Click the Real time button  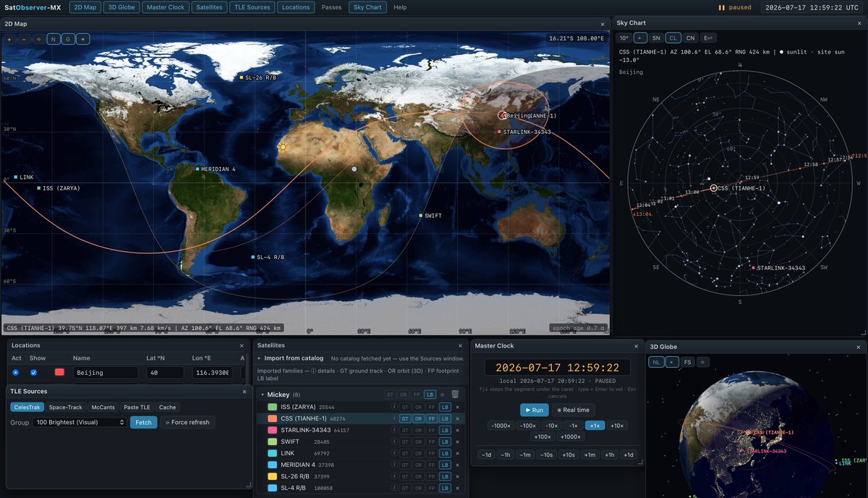pyautogui.click(x=573, y=410)
